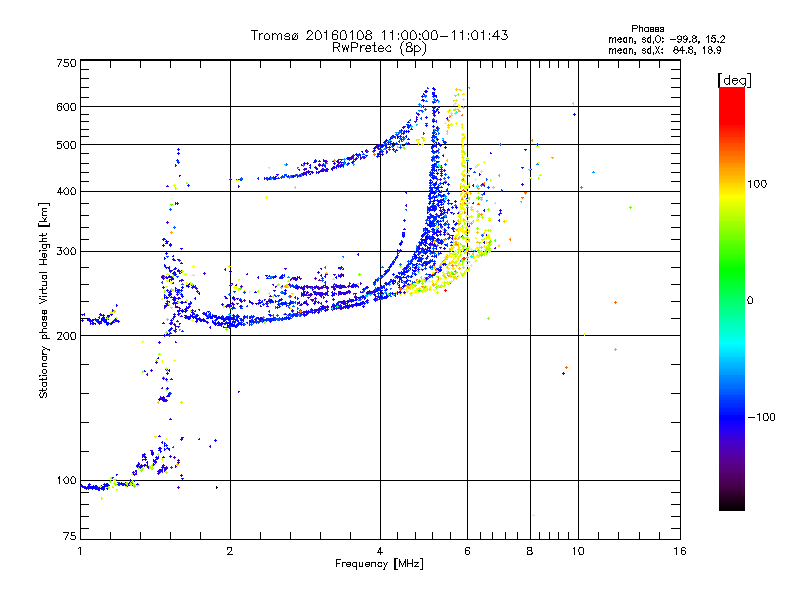Click the y-axis tick label '600'
The width and height of the screenshot is (800, 600).
pos(66,107)
